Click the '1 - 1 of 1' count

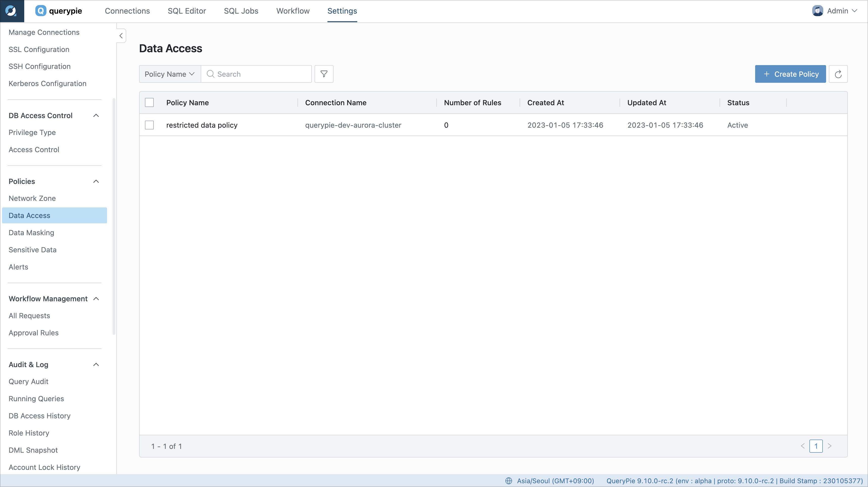pos(166,446)
